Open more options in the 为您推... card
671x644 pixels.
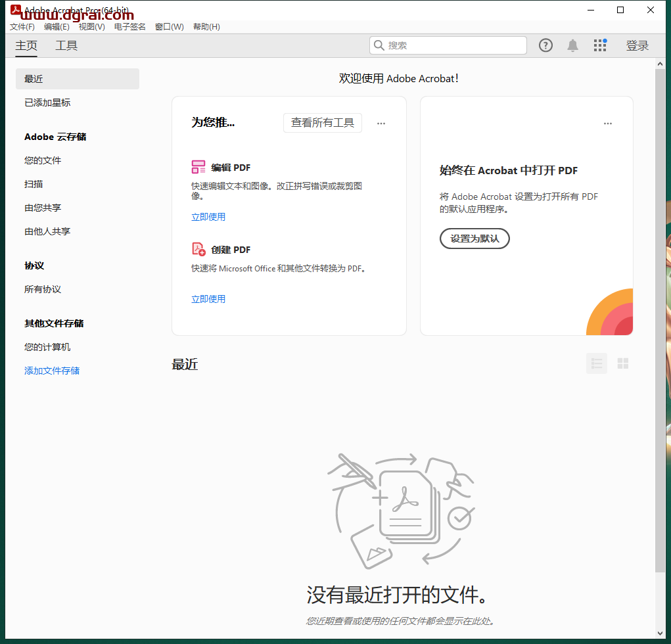point(381,124)
